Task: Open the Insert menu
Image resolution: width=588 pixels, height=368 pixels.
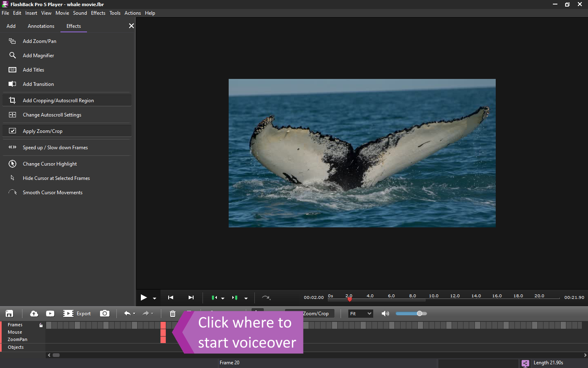Action: click(31, 13)
